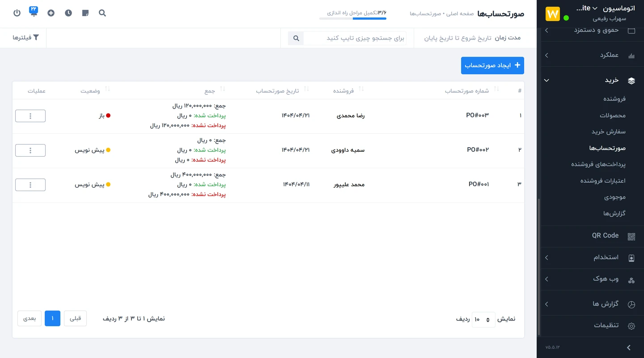
Task: Collapse the خرید menu
Action: tap(547, 81)
